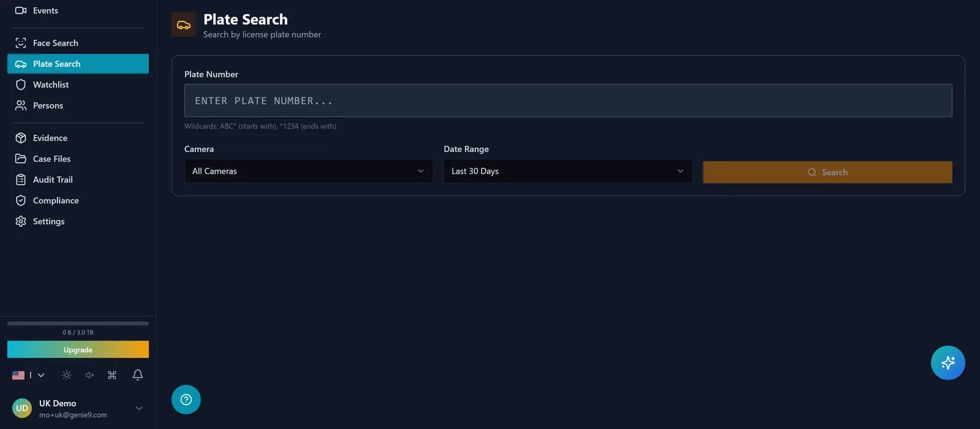The image size is (980, 429).
Task: Click the Case Files folder icon
Action: click(x=21, y=159)
